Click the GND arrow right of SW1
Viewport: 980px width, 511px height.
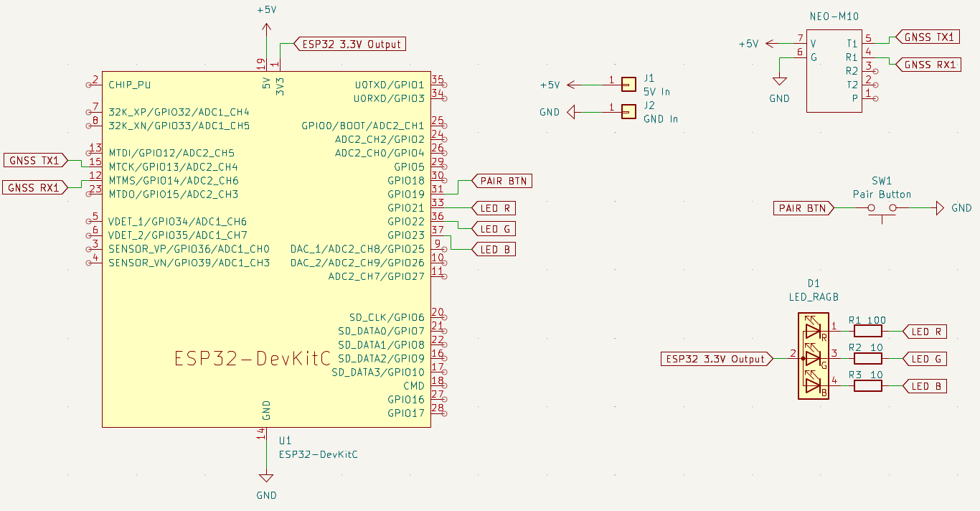click(941, 208)
